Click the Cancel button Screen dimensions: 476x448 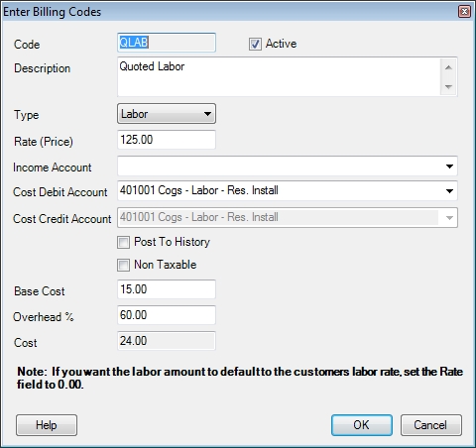pyautogui.click(x=431, y=425)
